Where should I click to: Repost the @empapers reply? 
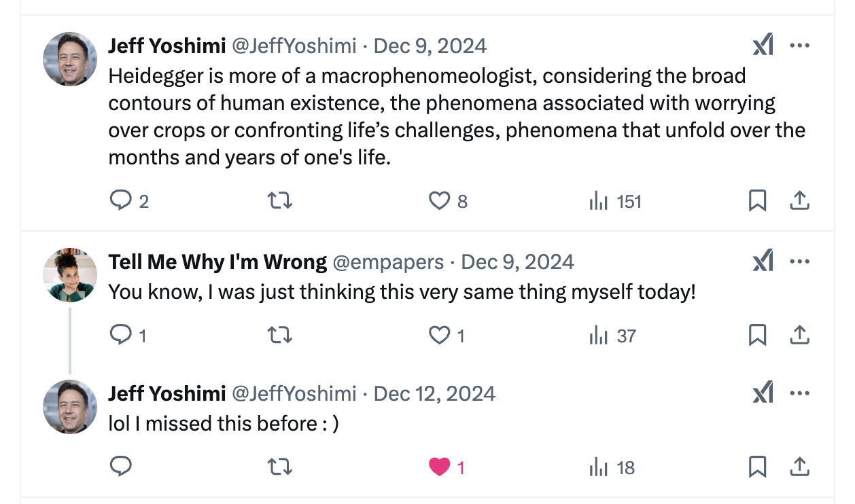pos(280,335)
